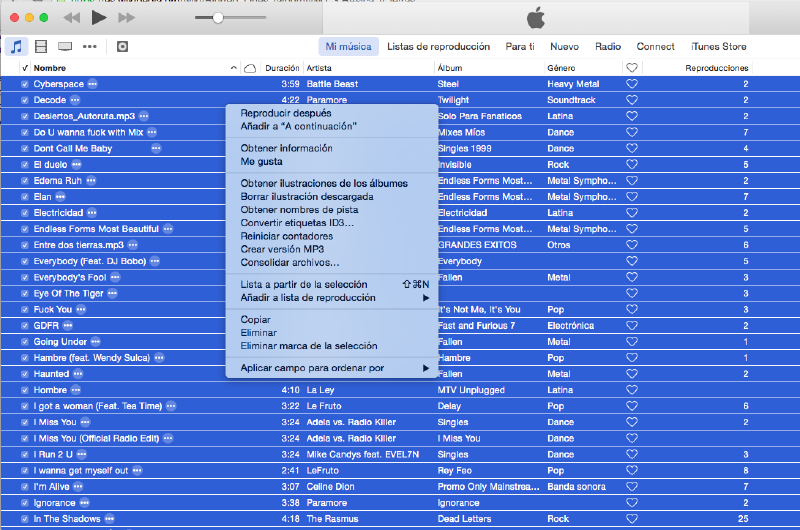Open the 'Para ti' tab
Viewport: 800px width, 530px height.
[x=520, y=46]
